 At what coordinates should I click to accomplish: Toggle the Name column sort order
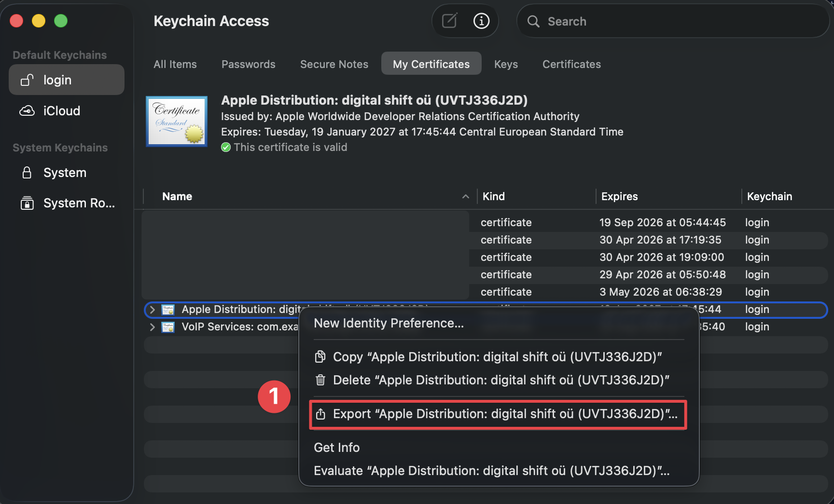465,196
